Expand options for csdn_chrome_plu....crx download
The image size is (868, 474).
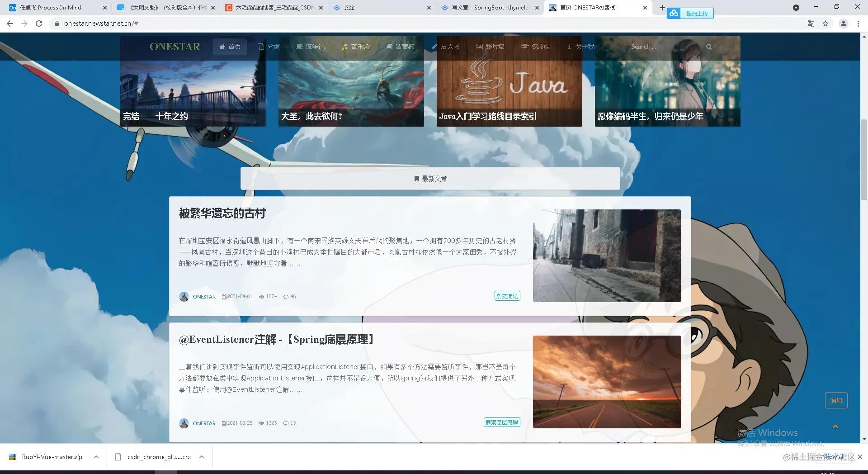(202, 457)
